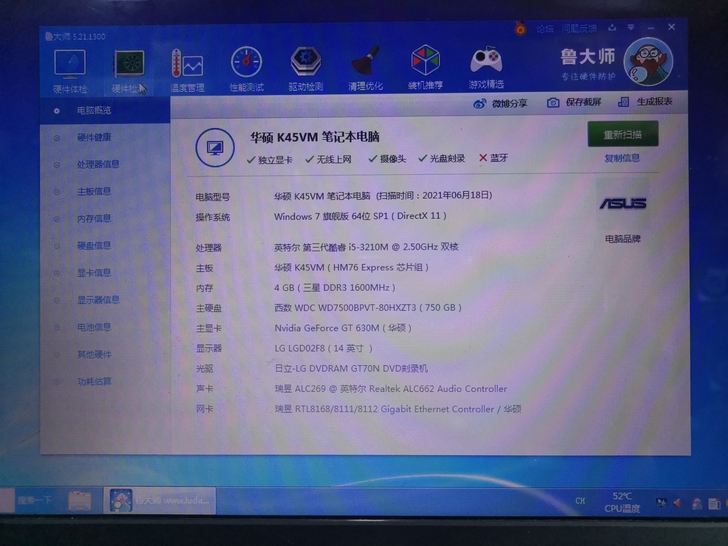Screen dimensions: 728x546
Task: Click the HM76 Express 芯片组 motherboard value
Action: pos(351,267)
